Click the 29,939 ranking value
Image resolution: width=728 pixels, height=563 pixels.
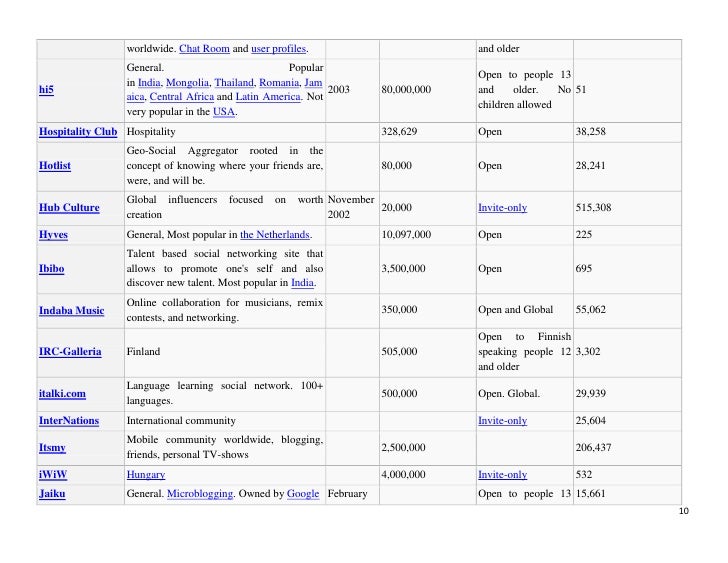(x=591, y=394)
